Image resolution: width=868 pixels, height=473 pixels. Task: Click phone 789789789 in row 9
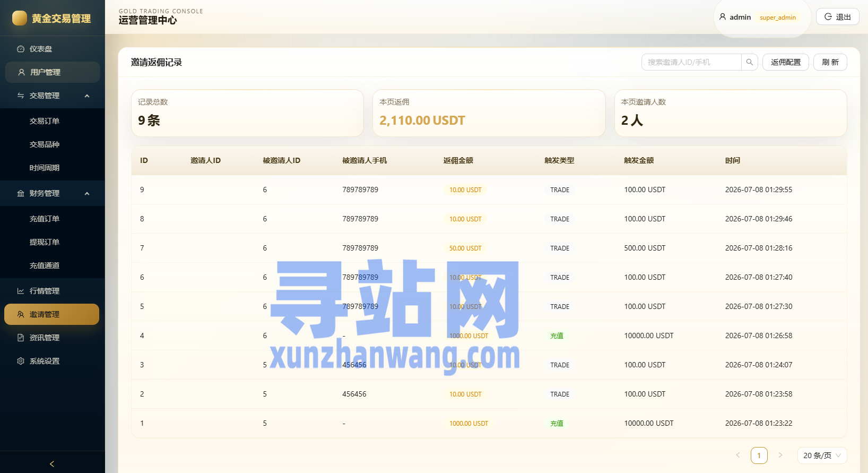[360, 190]
